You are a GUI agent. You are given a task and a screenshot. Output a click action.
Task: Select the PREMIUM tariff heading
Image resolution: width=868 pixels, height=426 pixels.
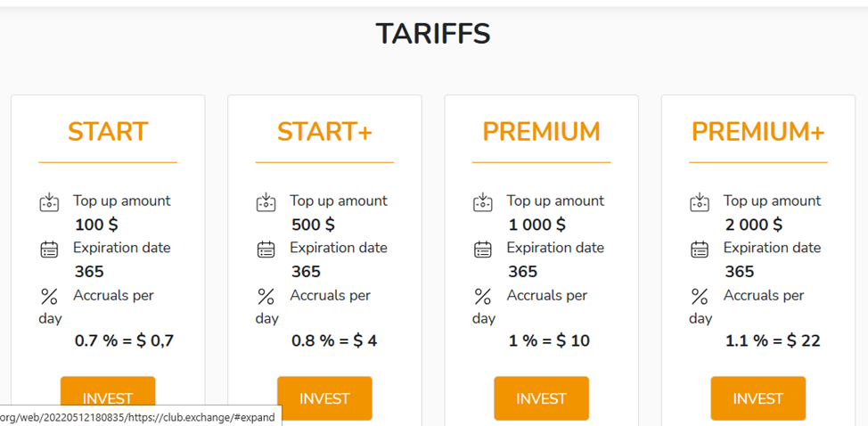point(541,132)
